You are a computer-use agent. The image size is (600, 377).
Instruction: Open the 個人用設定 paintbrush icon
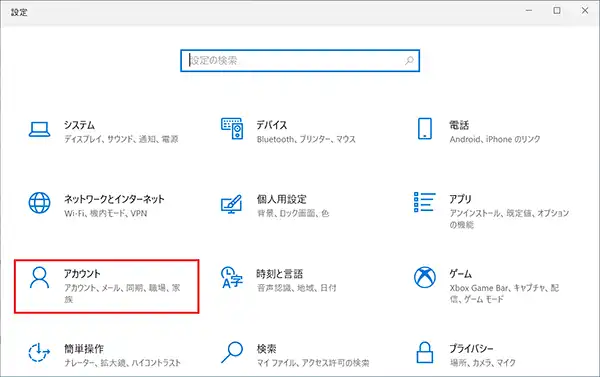point(232,204)
